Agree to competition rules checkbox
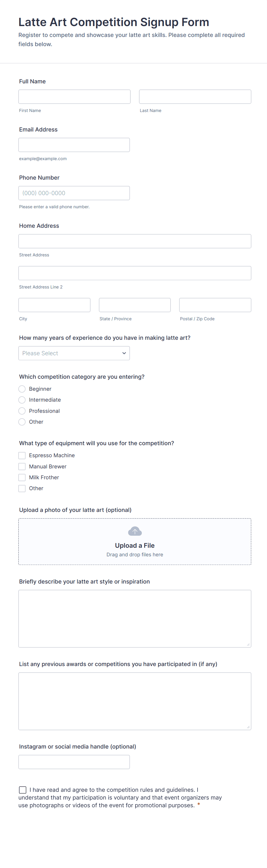Image resolution: width=267 pixels, height=868 pixels. [23, 790]
